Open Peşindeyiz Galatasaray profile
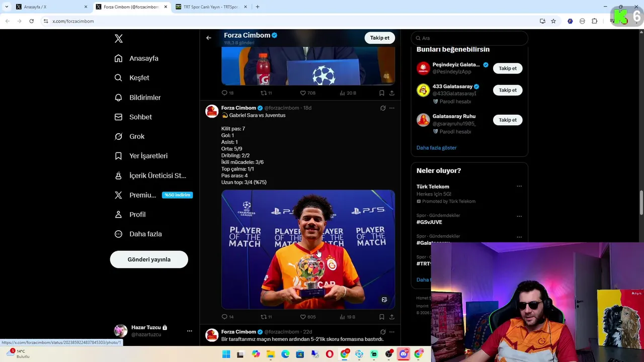Image resolution: width=644 pixels, height=362 pixels. tap(456, 65)
